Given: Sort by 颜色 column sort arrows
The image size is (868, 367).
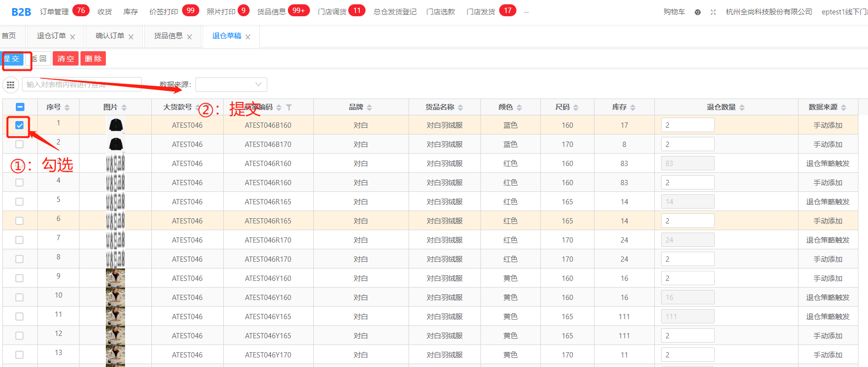Looking at the screenshot, I should (519, 107).
